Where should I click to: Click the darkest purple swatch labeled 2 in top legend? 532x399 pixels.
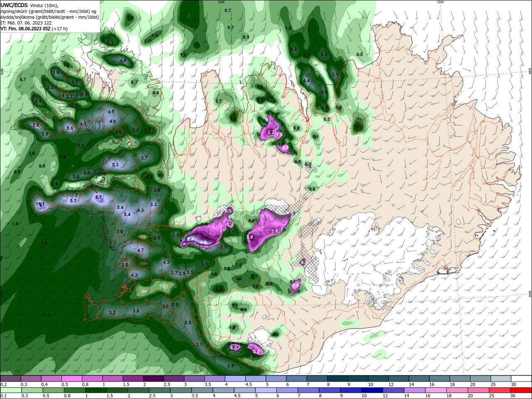coord(153,379)
